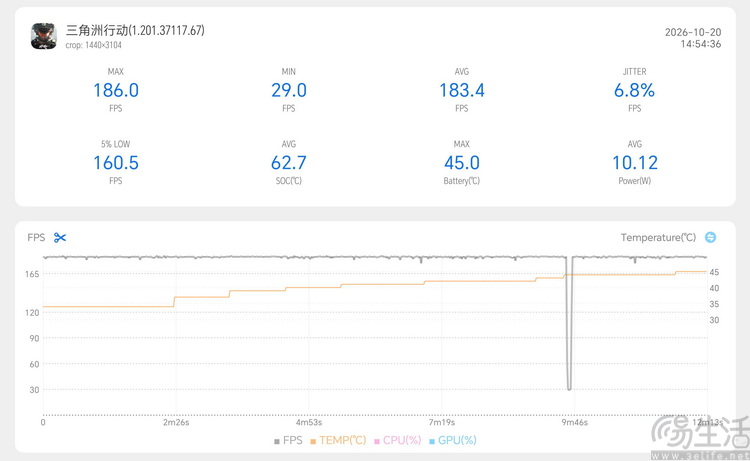
Task: Toggle the TEMP(℃) legend series
Action: [338, 440]
